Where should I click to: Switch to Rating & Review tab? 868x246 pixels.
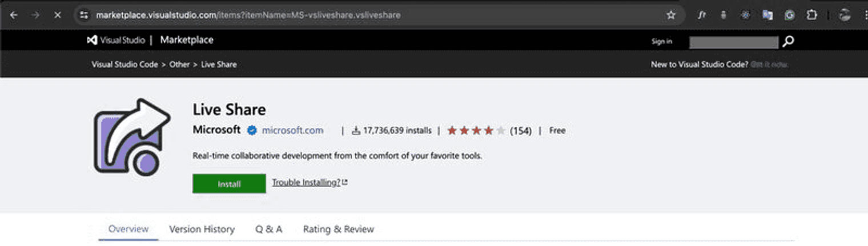(x=339, y=229)
